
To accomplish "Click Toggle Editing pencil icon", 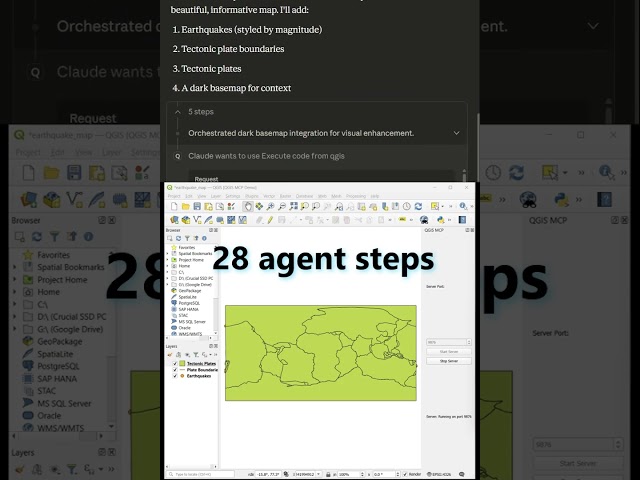I will pos(270,220).
